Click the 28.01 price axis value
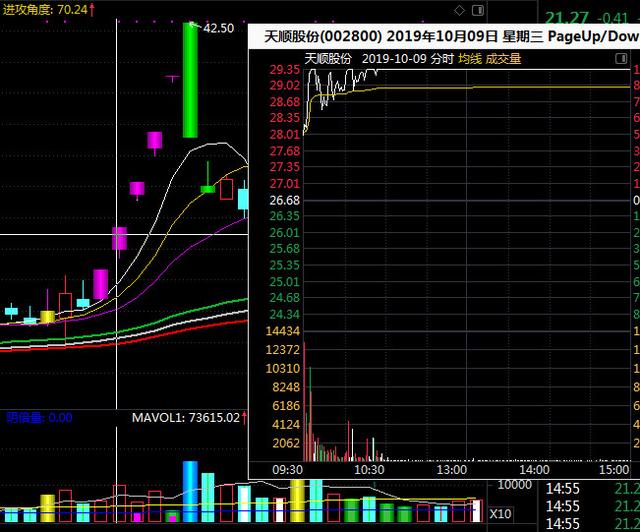 284,134
